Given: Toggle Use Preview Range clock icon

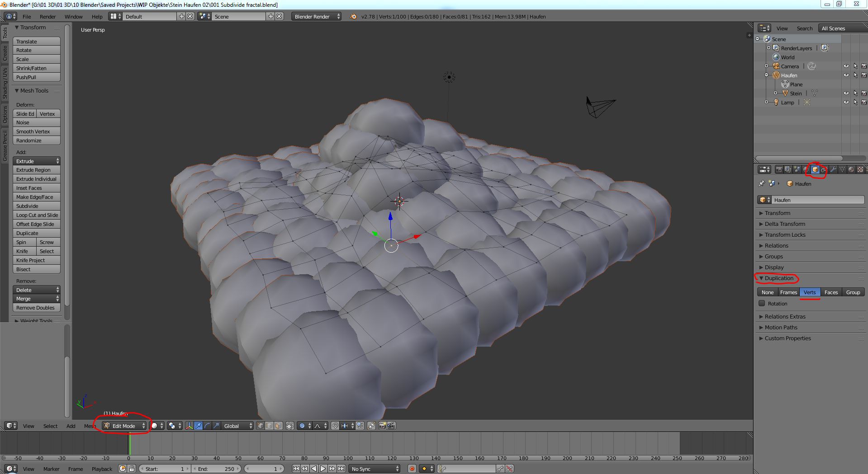Looking at the screenshot, I should tap(123, 469).
